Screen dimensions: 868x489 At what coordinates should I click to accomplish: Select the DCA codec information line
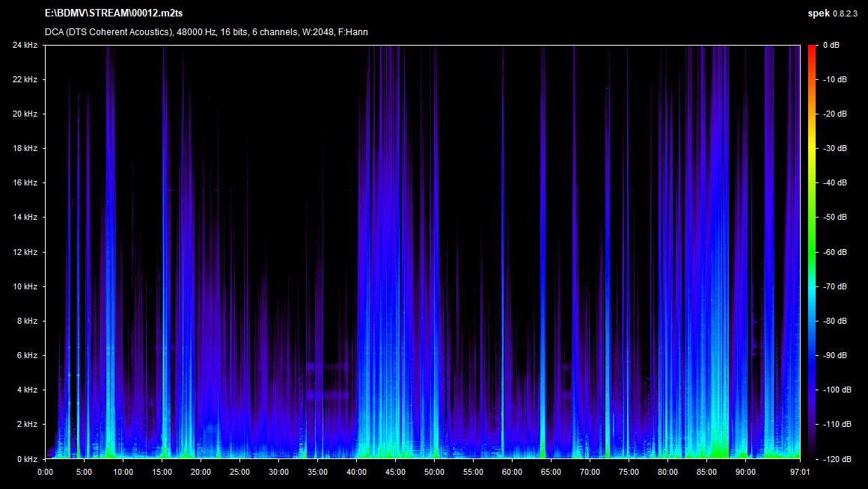click(x=206, y=32)
